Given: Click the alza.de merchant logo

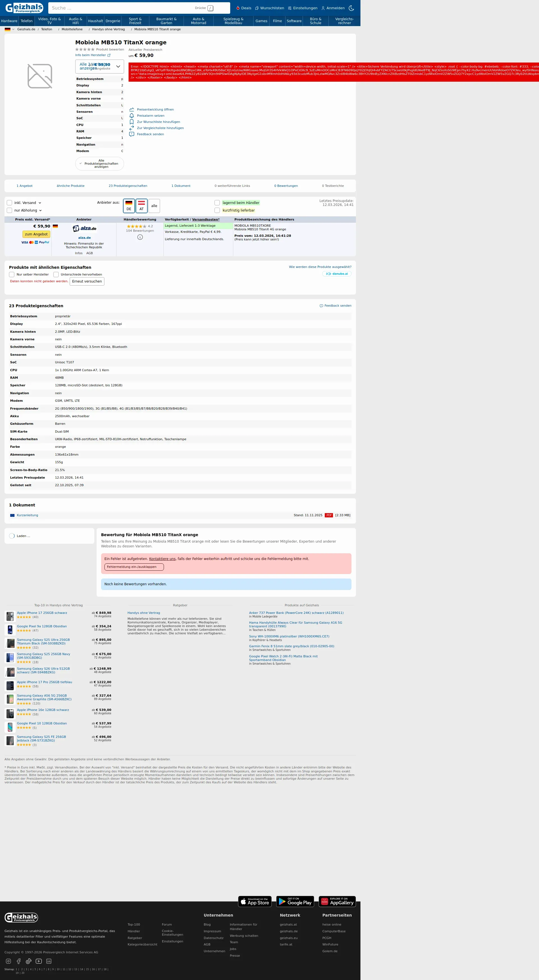Looking at the screenshot, I should click(84, 228).
